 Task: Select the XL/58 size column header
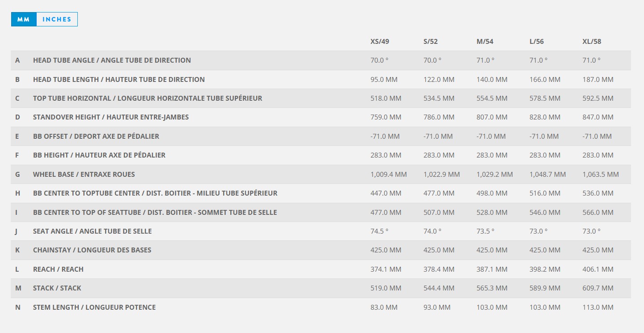(x=592, y=42)
